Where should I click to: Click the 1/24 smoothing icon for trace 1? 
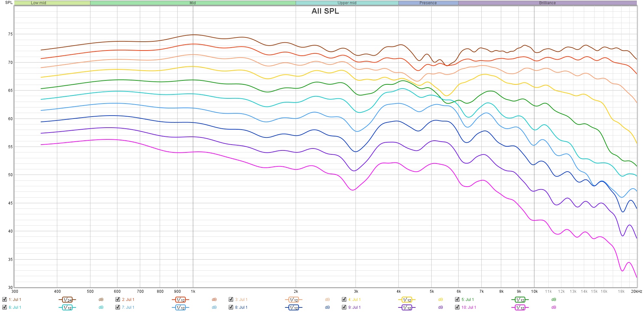pyautogui.click(x=67, y=300)
